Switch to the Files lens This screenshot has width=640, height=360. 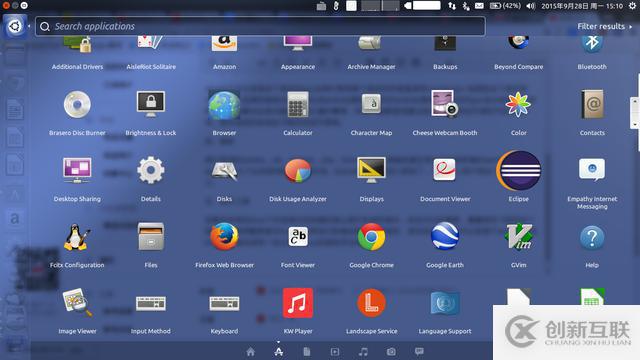coord(307,352)
